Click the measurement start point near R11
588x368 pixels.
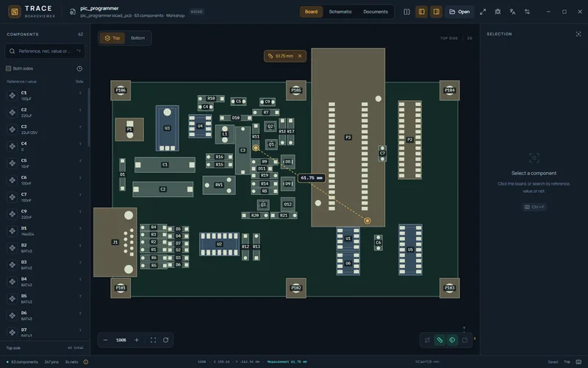[256, 148]
